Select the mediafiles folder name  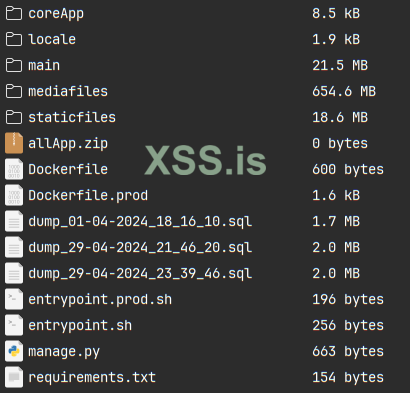click(x=68, y=91)
